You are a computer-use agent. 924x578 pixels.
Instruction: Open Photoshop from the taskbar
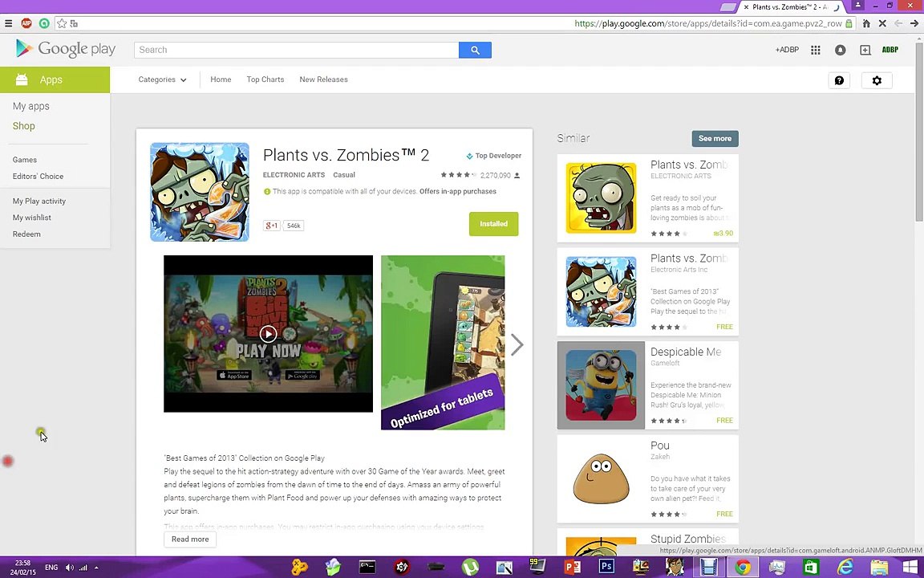[x=606, y=568]
